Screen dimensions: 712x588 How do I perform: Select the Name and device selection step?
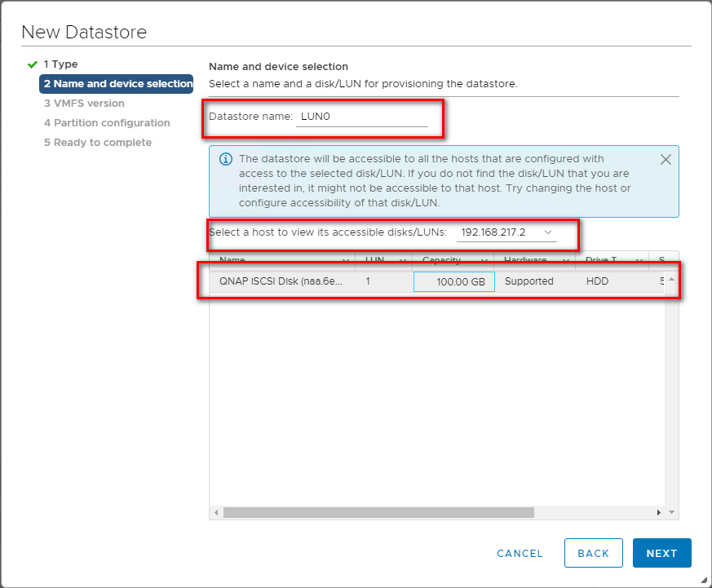[117, 84]
